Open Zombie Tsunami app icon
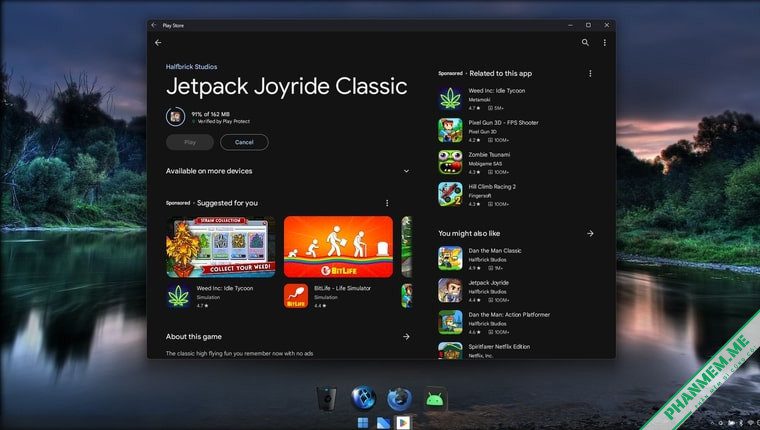Image resolution: width=760 pixels, height=430 pixels. click(x=450, y=162)
